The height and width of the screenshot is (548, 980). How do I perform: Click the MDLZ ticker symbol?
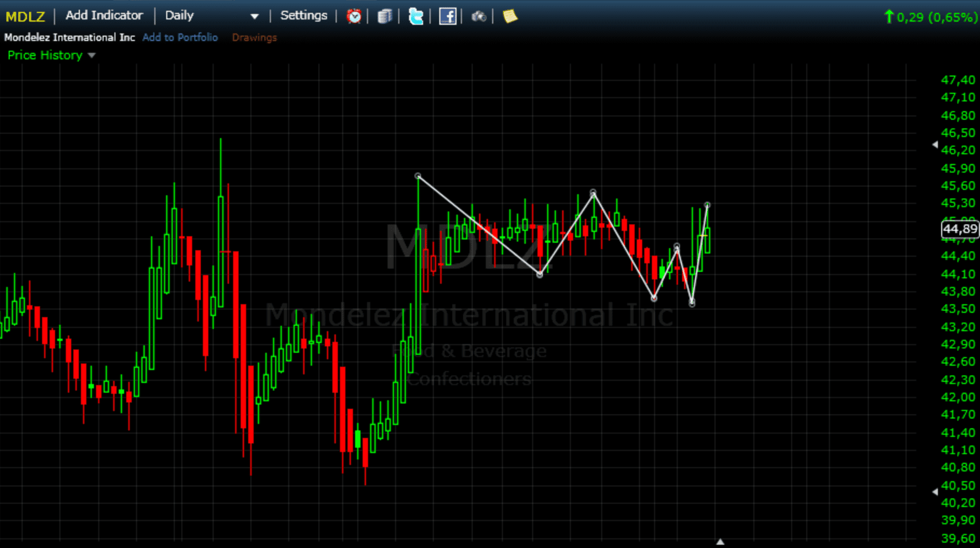25,16
